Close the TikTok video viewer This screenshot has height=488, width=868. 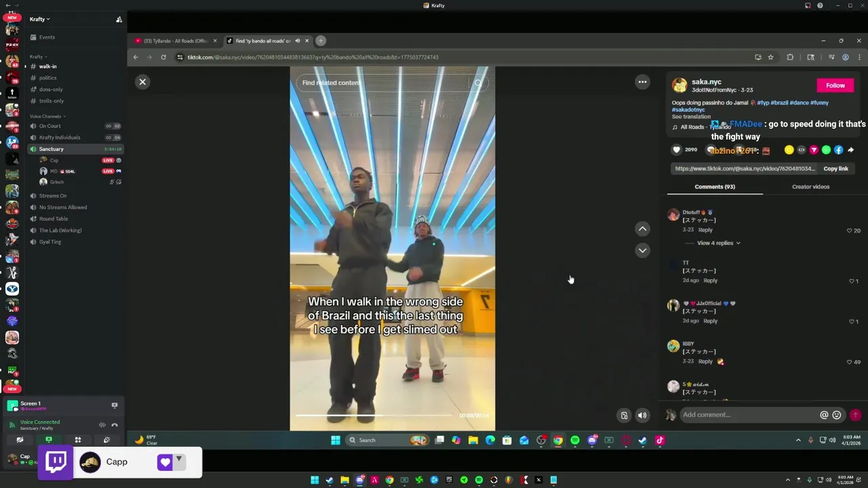tap(142, 82)
